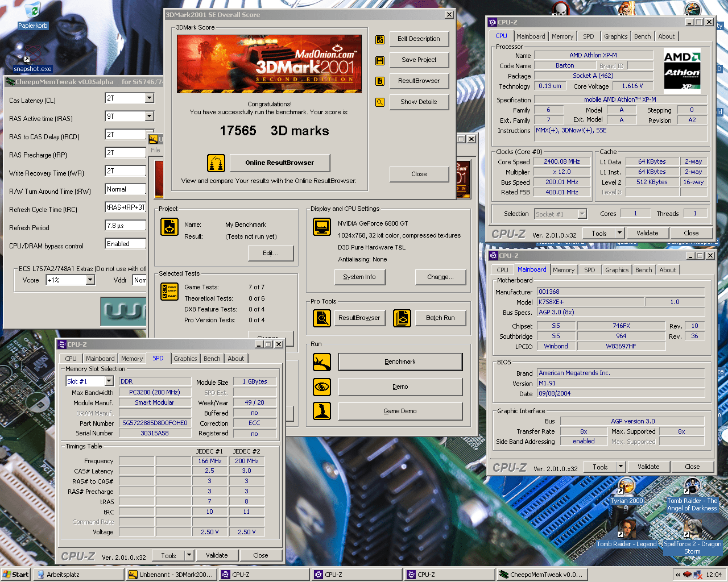The height and width of the screenshot is (582, 728).
Task: Select the Tyrian 2000 desktop icon
Action: pyautogui.click(x=626, y=492)
